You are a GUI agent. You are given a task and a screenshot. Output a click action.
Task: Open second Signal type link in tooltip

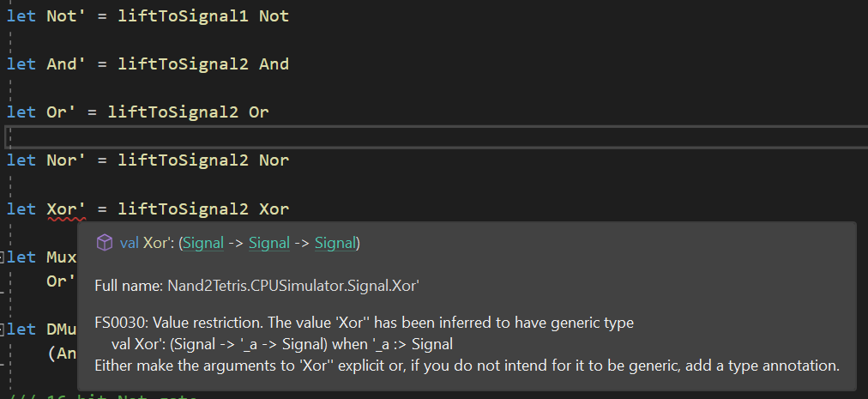269,243
